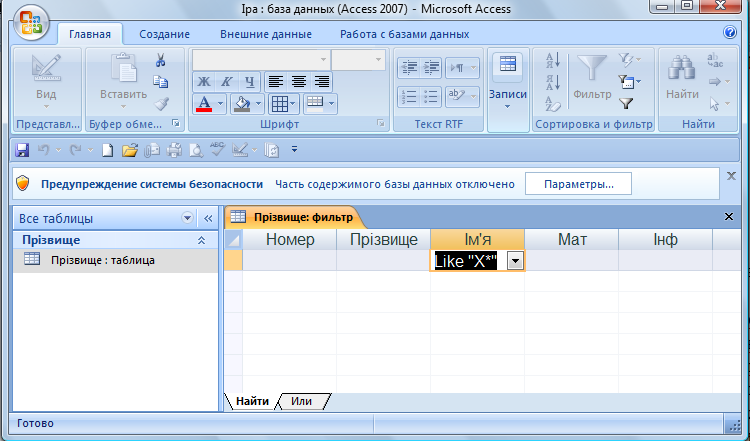Open the Office button menu
The image size is (750, 441).
[32, 23]
